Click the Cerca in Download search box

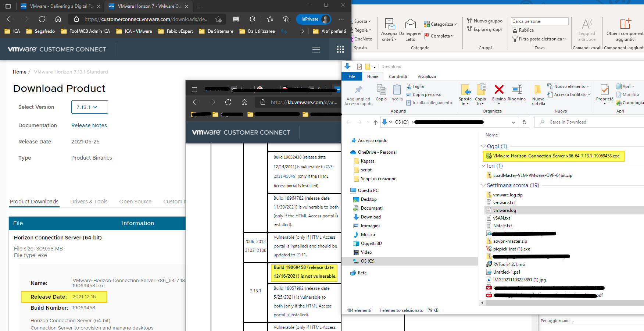[x=589, y=122]
